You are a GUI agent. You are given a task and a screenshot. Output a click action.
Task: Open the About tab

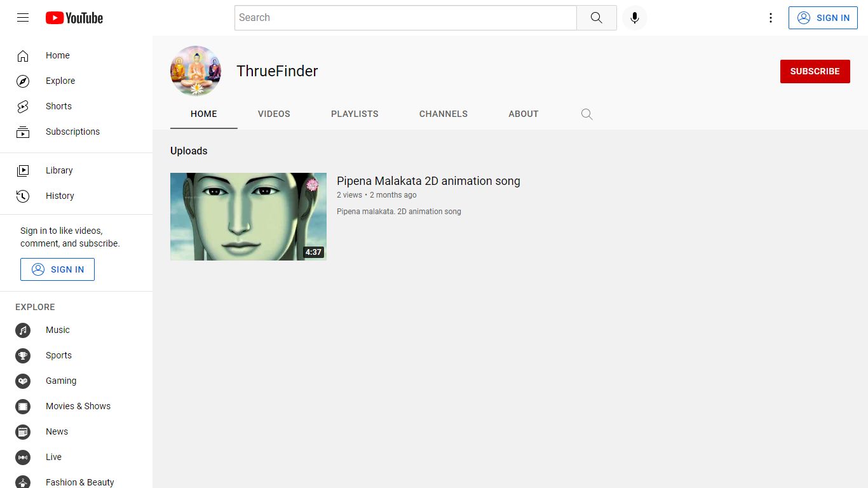[x=524, y=114]
